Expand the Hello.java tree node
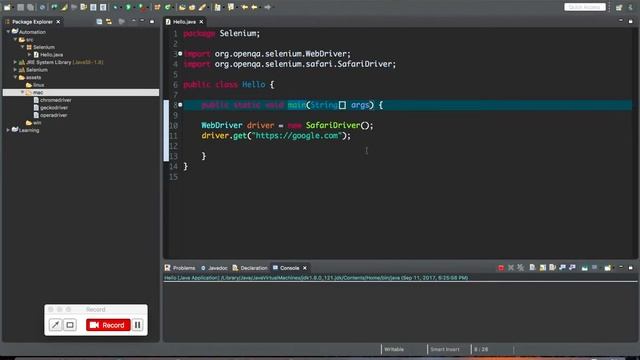Viewport: 640px width, 360px height. click(x=30, y=54)
